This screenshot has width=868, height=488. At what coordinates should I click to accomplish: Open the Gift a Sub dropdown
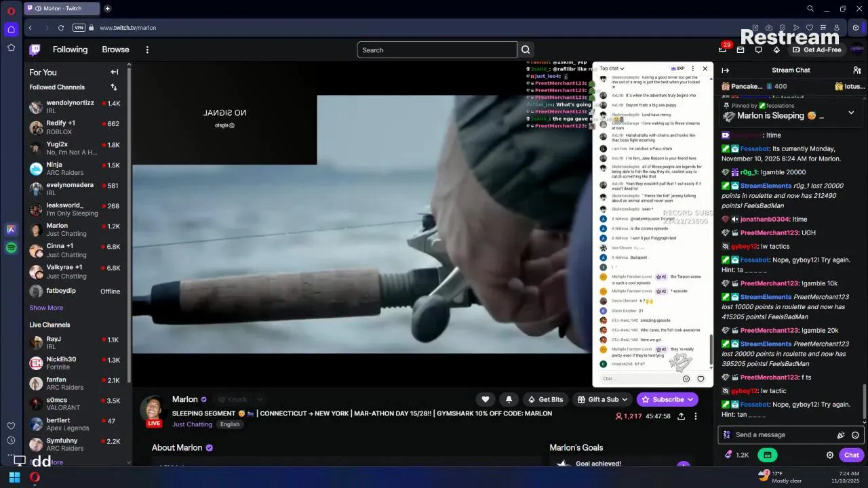click(x=603, y=399)
